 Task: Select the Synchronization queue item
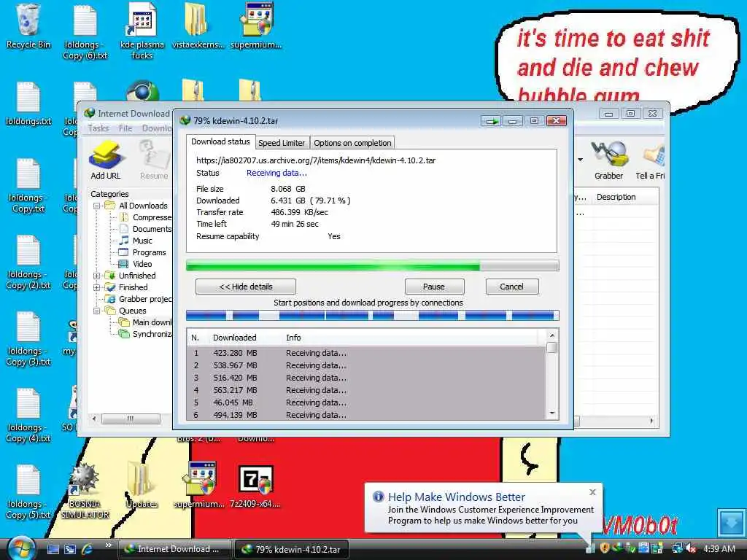(145, 334)
